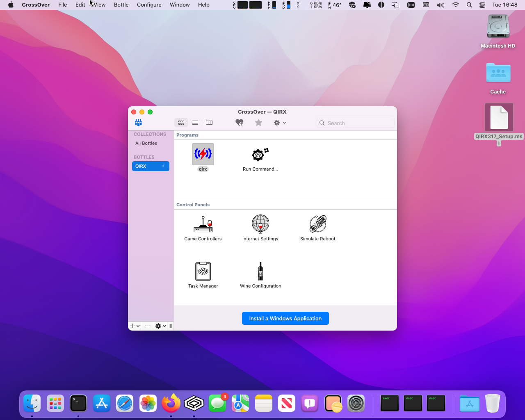
Task: Open System Preferences in the Dock
Action: tap(356, 404)
